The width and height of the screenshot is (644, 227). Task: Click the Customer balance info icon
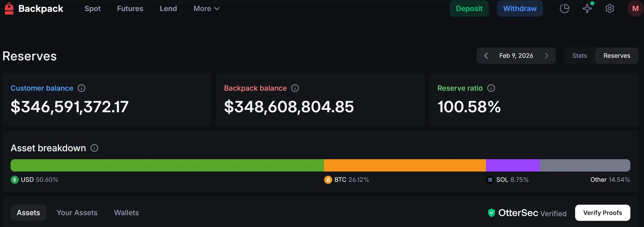81,88
